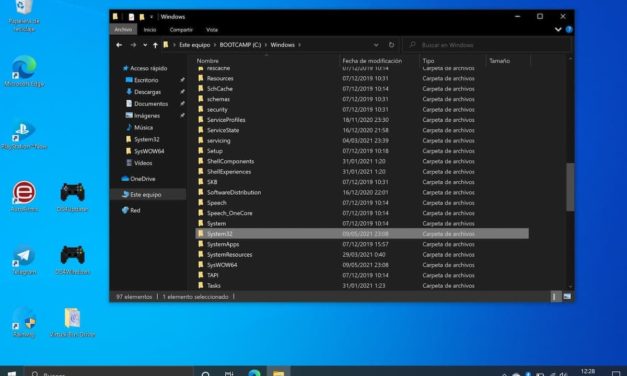The width and height of the screenshot is (627, 376).
Task: Open recent locations dropdown arrow
Action: 145,45
